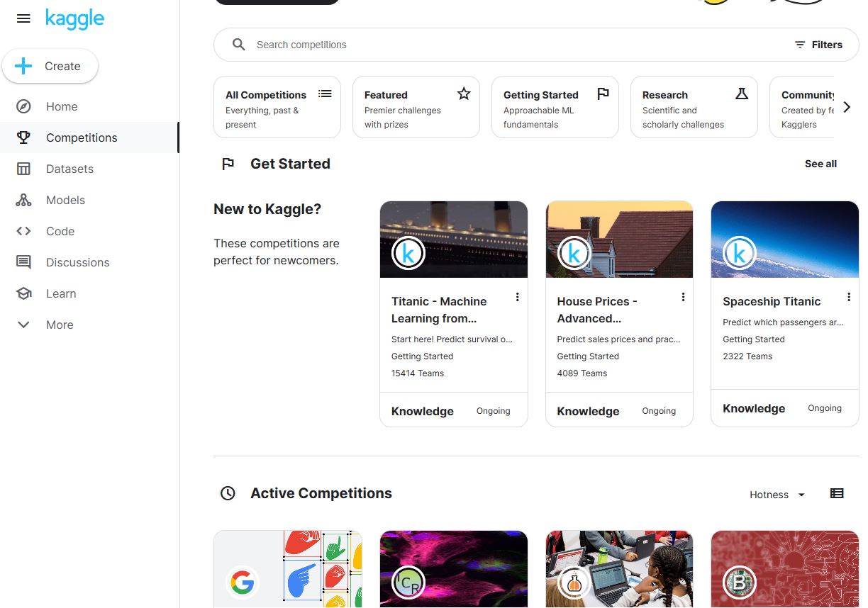Viewport: 868px width, 608px height.
Task: Click the Search competitions input field
Action: (x=496, y=45)
